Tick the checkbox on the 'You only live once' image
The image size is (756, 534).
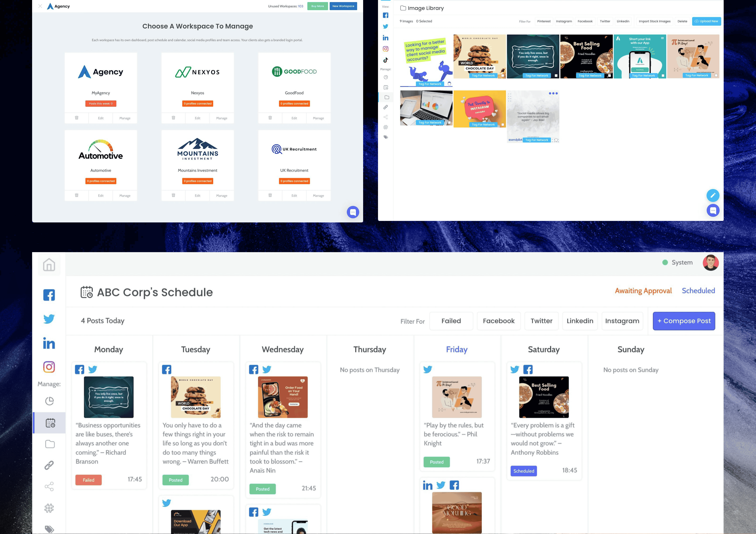[x=556, y=76]
